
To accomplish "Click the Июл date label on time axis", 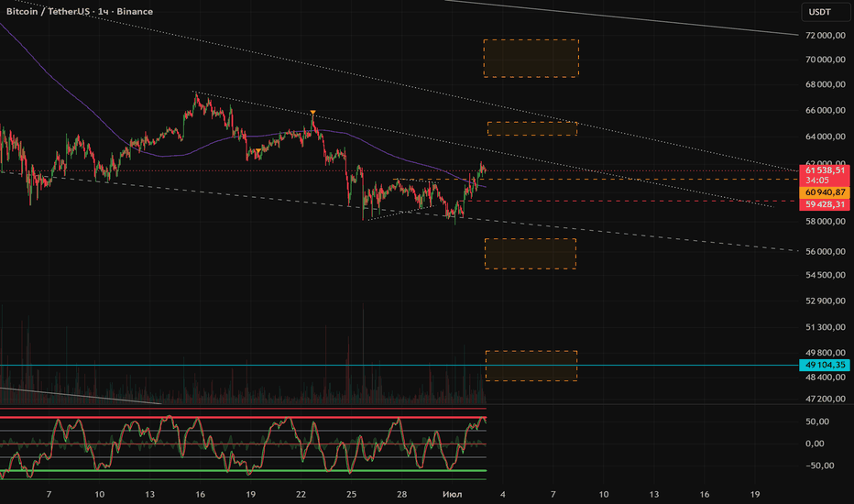I will pyautogui.click(x=452, y=494).
